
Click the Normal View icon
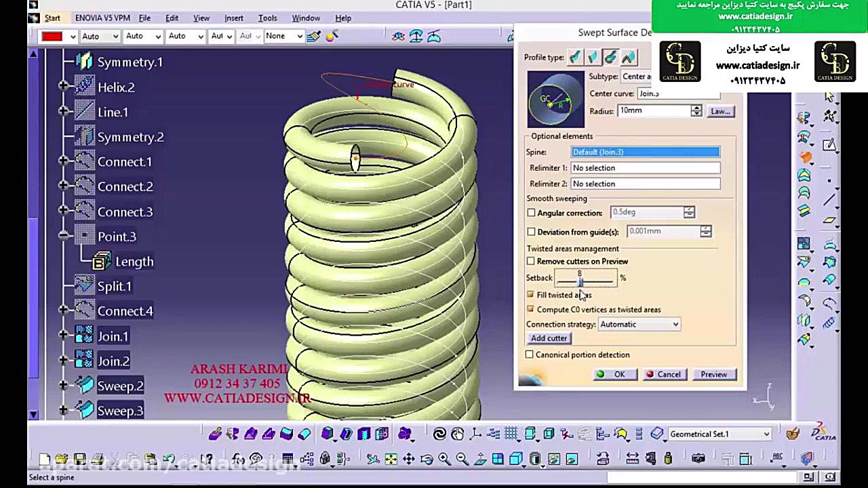coord(479,460)
